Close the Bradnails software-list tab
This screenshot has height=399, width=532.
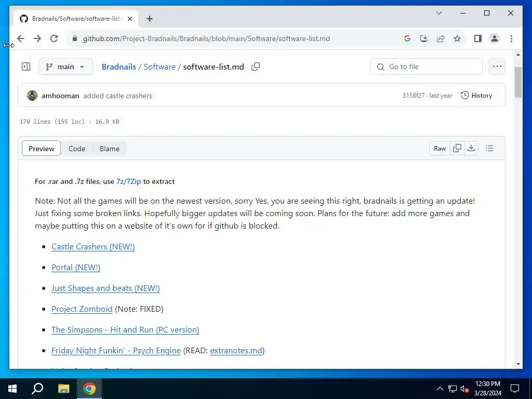pos(129,19)
